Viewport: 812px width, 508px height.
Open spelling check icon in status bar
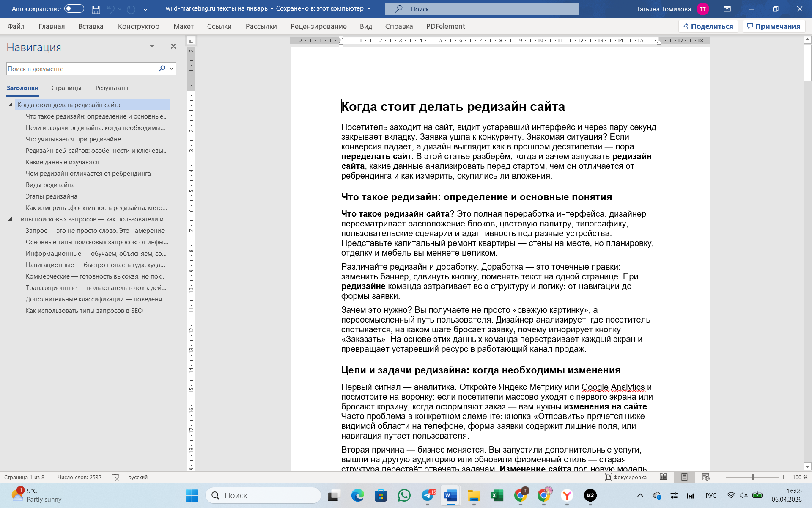pyautogui.click(x=115, y=477)
